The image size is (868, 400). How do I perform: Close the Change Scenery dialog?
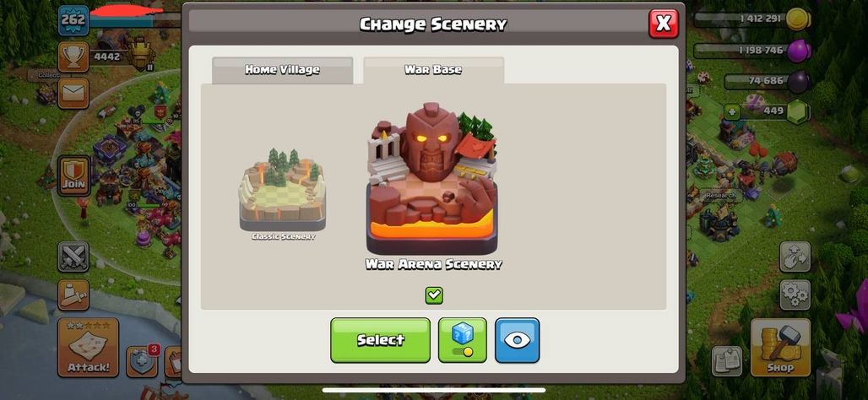(663, 24)
